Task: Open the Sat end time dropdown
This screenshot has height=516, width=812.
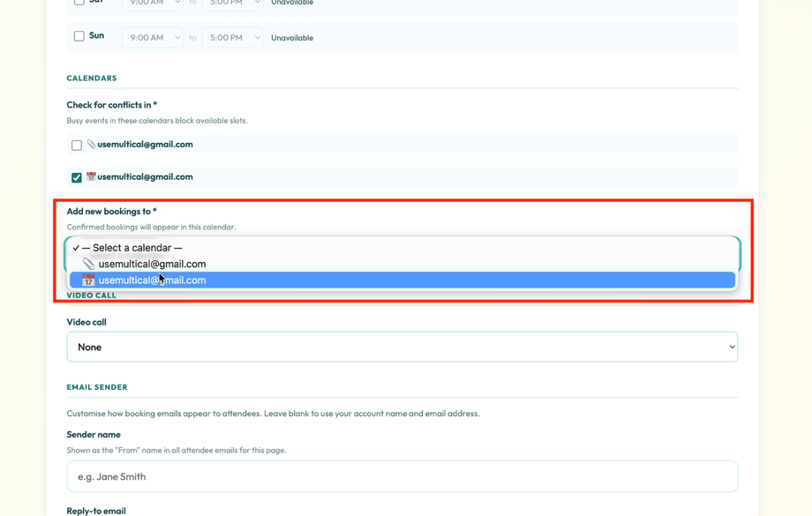Action: pos(231,4)
